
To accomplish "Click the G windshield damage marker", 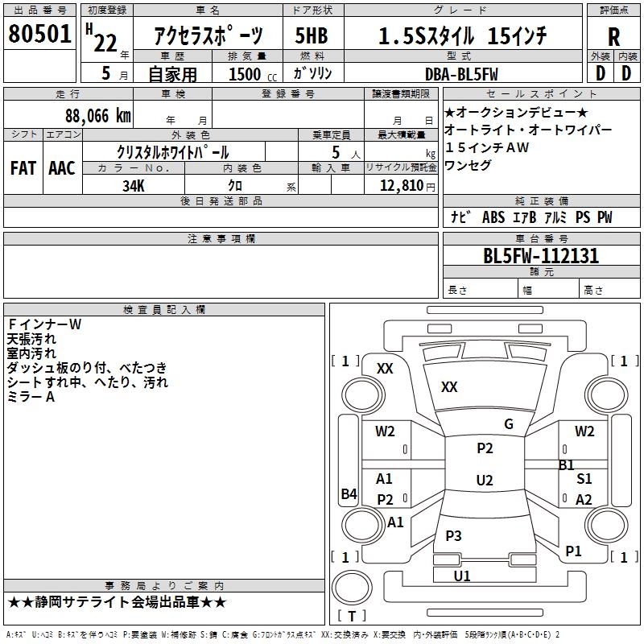I will click(x=508, y=424).
